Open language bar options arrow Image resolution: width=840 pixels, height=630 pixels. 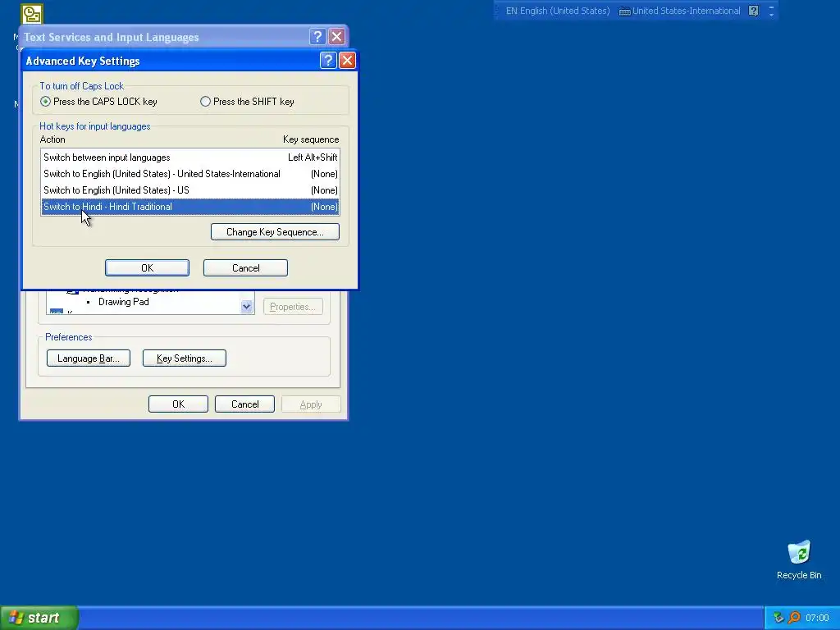coord(771,14)
